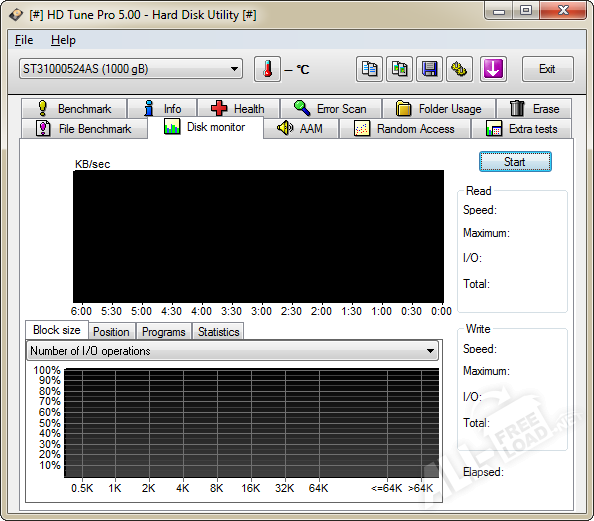Switch to the Error Scan tab
The width and height of the screenshot is (594, 521).
coord(331,109)
